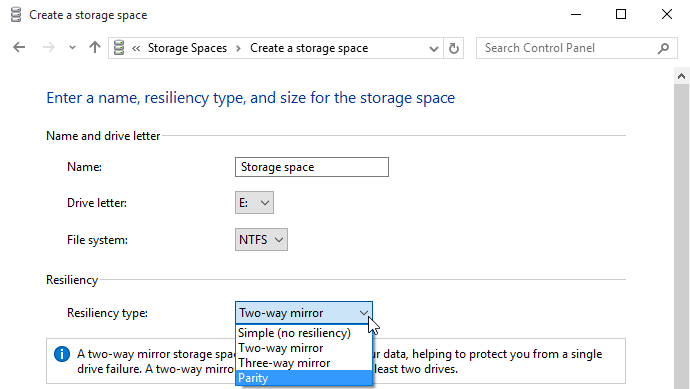Image resolution: width=690 pixels, height=389 pixels.
Task: Pick Three-way mirror in the list
Action: pos(304,363)
